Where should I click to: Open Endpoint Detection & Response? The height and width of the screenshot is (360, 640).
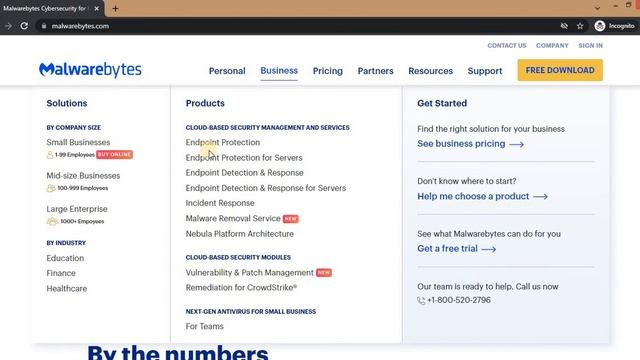[x=244, y=173]
